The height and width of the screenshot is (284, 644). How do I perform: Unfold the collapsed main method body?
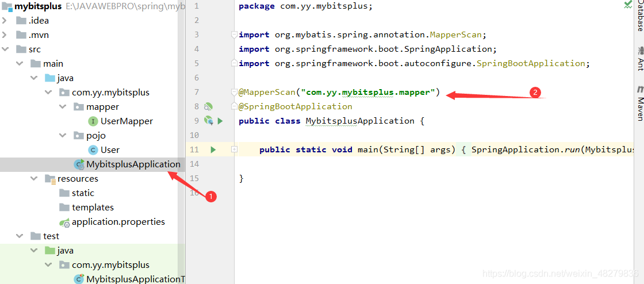234,150
